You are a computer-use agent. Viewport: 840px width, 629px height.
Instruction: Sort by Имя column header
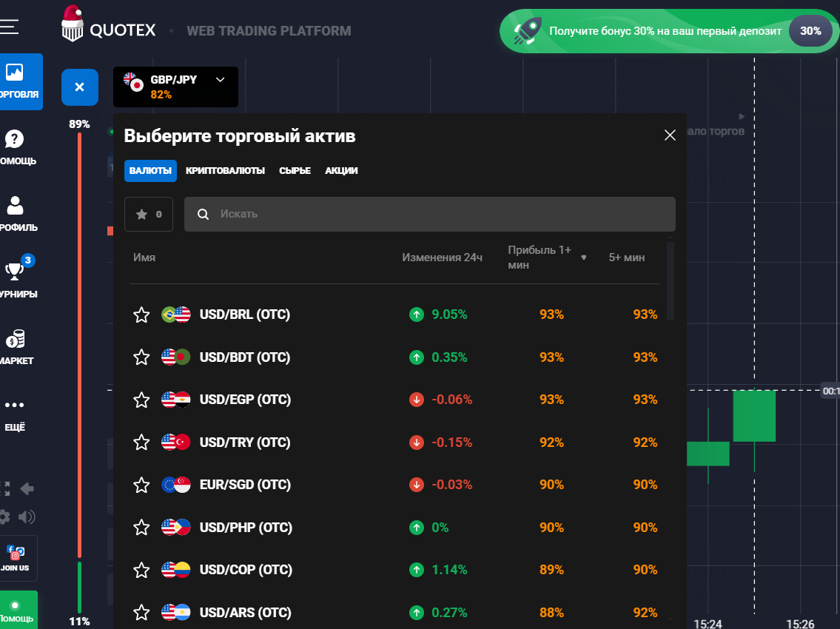click(144, 258)
